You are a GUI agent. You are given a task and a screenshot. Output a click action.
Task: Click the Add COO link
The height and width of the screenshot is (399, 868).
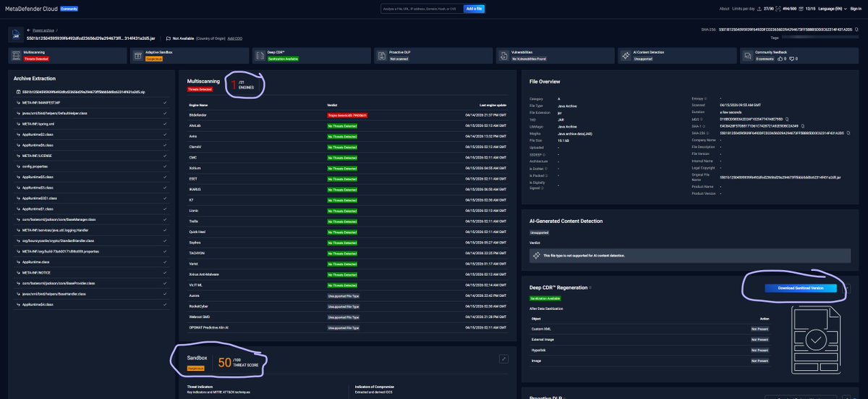235,38
